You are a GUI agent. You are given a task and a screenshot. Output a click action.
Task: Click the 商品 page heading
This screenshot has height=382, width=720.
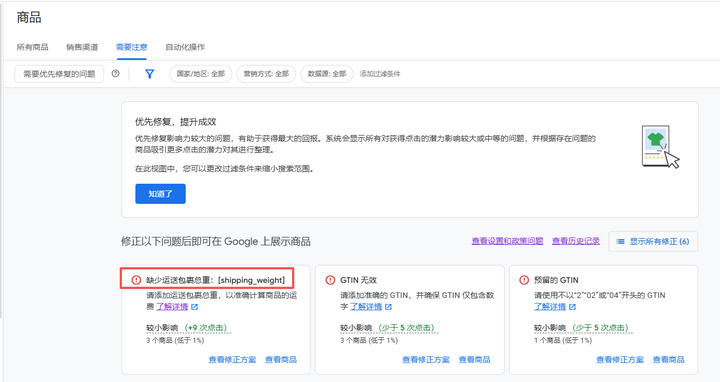pos(29,17)
